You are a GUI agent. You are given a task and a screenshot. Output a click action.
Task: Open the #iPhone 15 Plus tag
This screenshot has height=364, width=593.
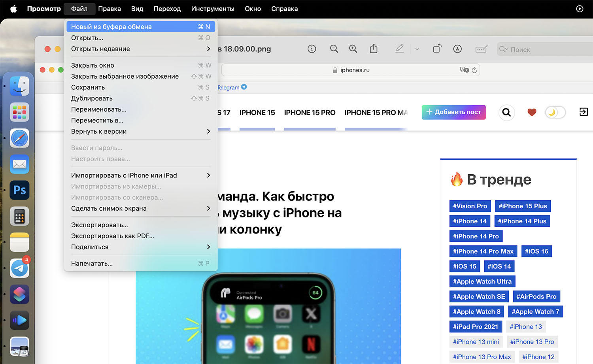523,206
